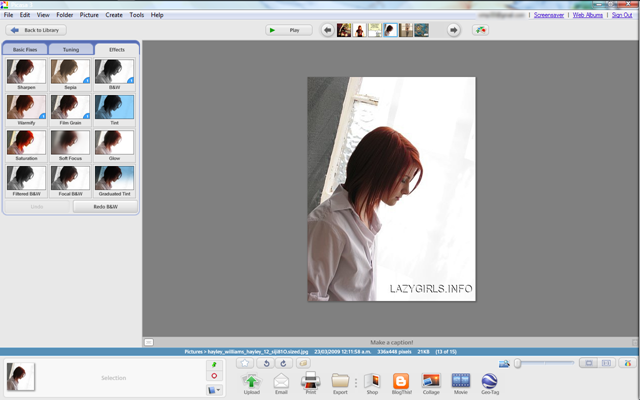
Task: Adjust the zoom slider handle
Action: 518,363
